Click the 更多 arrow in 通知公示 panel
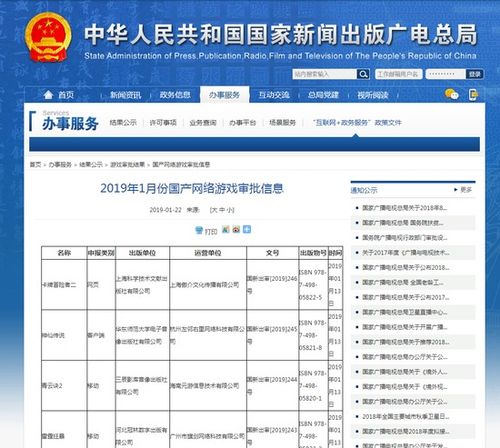This screenshot has height=448, width=500. [456, 190]
